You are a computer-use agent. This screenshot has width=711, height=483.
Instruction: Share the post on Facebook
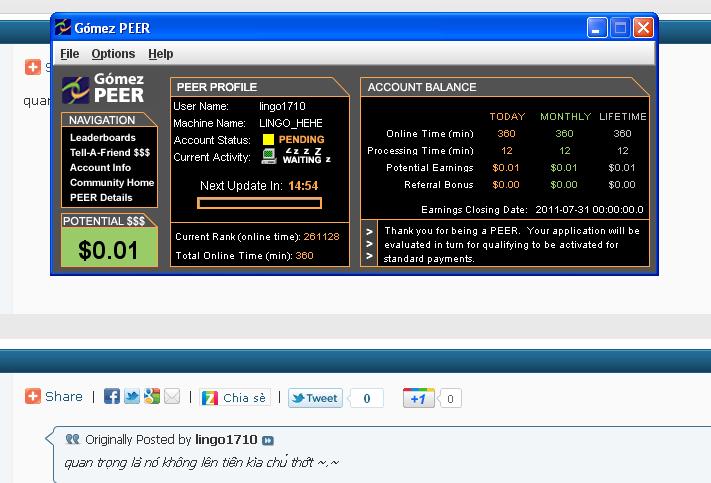[112, 396]
